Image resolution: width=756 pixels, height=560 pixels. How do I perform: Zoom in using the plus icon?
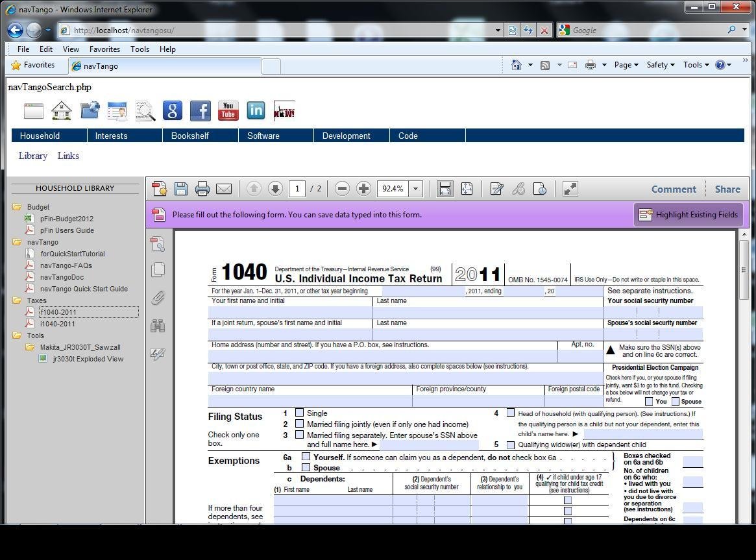pyautogui.click(x=363, y=189)
